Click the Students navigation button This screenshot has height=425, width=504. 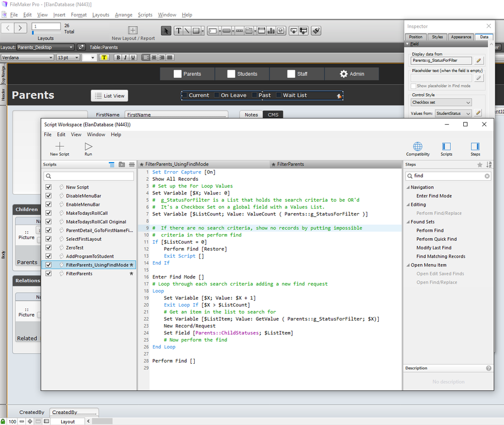tap(242, 74)
